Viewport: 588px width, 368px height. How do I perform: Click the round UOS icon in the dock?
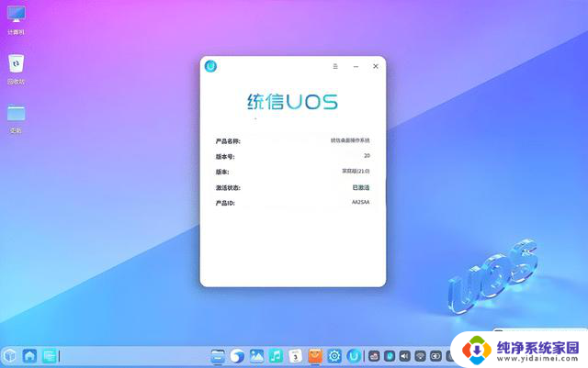tap(354, 355)
